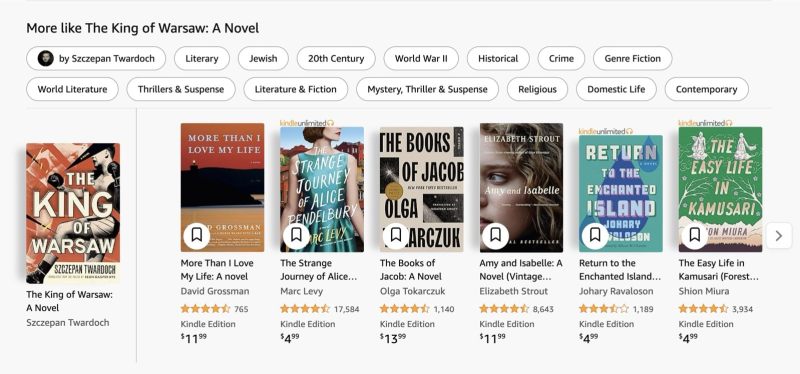Bookmark The Books of Jacob
Screen dimensions: 800x374
click(396, 235)
